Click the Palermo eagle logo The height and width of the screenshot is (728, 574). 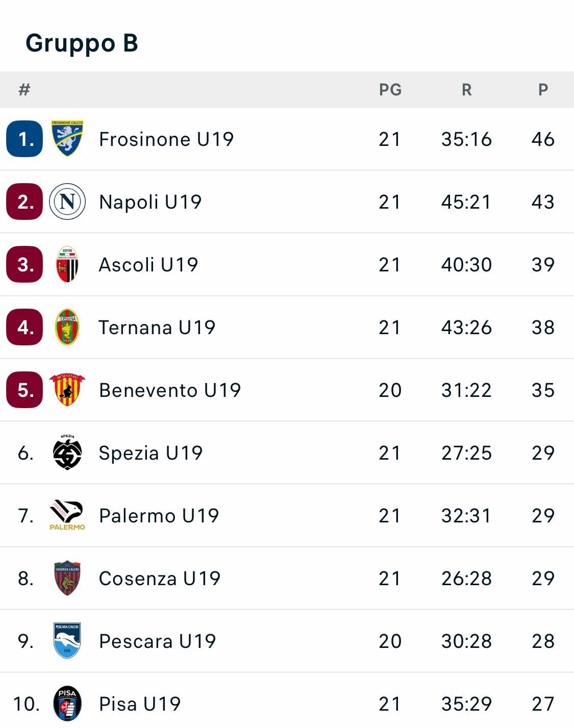pyautogui.click(x=67, y=515)
